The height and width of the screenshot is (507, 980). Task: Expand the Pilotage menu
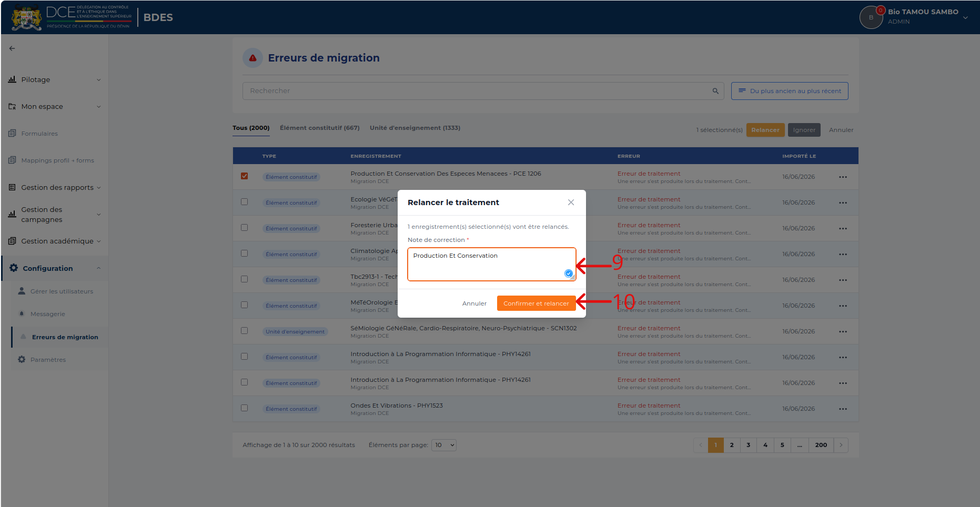pos(98,80)
